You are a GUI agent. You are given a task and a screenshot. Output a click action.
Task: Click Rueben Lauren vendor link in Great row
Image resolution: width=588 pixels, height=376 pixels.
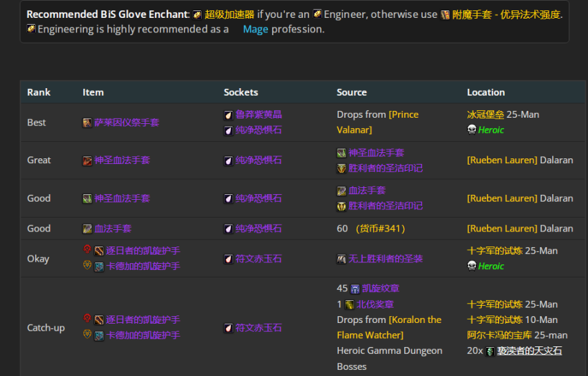[x=502, y=160]
